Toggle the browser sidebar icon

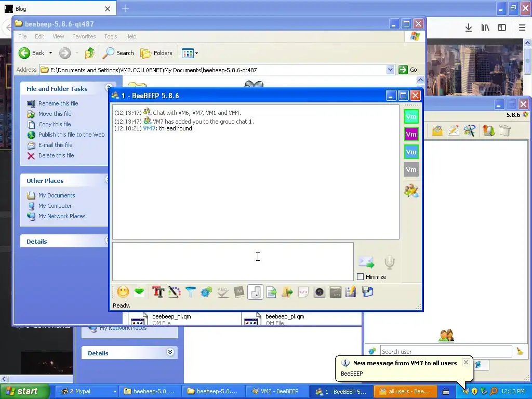point(502,28)
